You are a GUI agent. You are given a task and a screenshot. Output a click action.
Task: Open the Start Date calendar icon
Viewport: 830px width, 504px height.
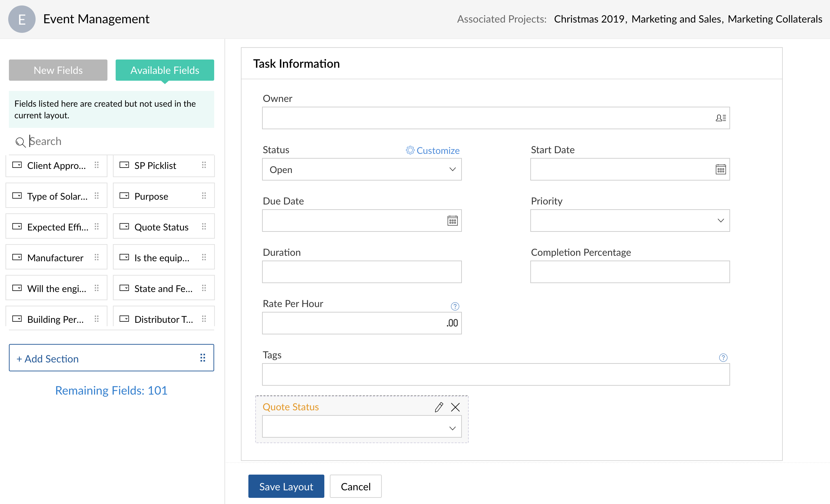click(721, 169)
